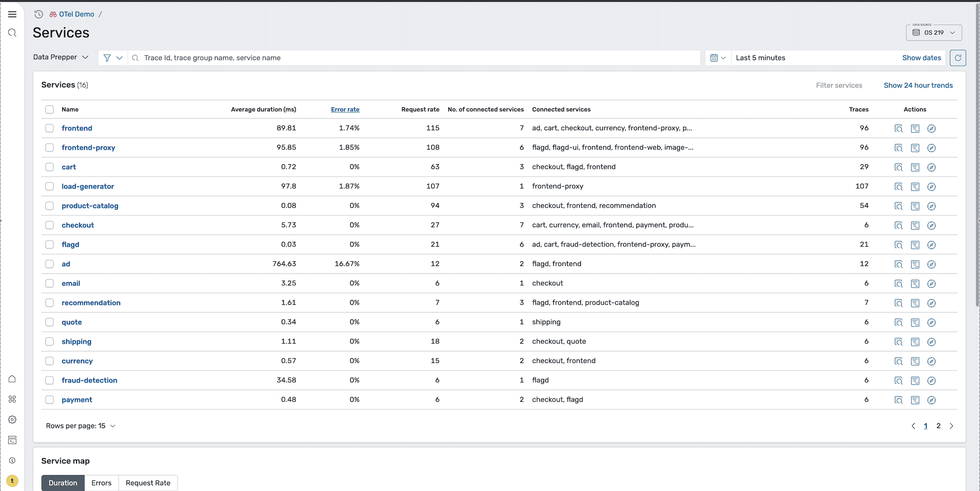This screenshot has height=491, width=980.
Task: Open user avatar labeled t
Action: [12, 481]
